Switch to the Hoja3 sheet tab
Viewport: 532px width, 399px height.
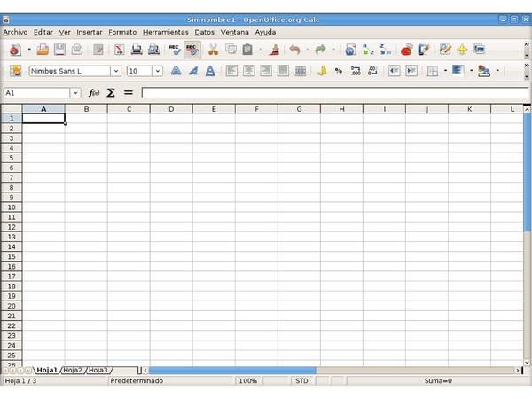(98, 370)
